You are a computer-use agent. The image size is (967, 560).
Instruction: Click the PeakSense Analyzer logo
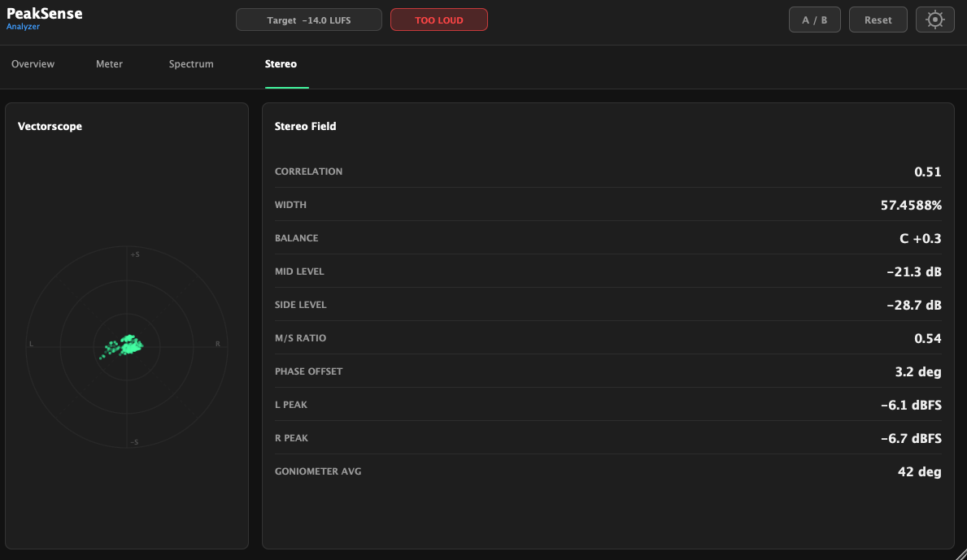pos(45,19)
